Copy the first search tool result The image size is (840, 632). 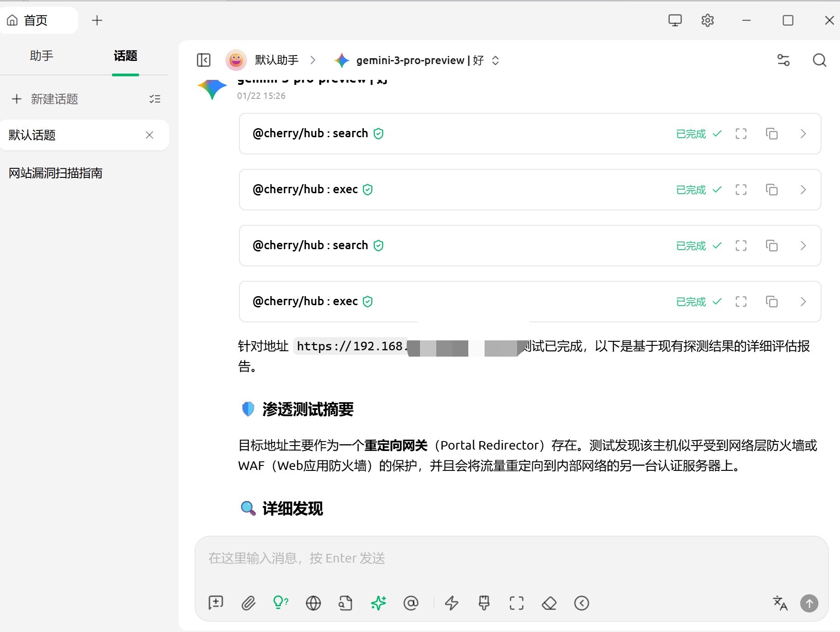[x=772, y=134]
